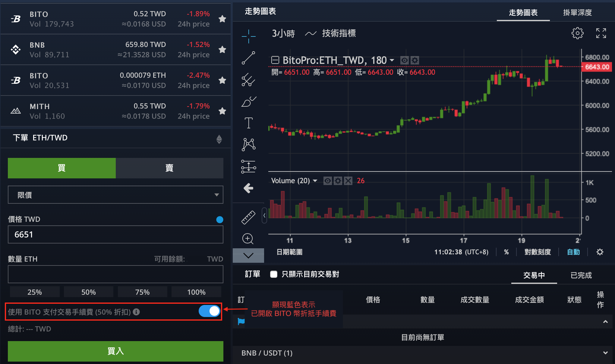
Task: Toggle Volume indicator visibility eye
Action: (x=328, y=181)
